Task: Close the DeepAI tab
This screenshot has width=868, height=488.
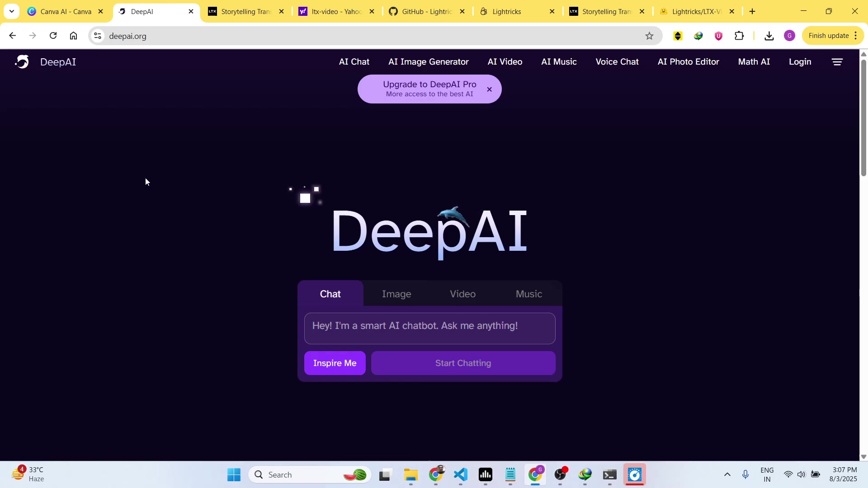Action: click(191, 11)
